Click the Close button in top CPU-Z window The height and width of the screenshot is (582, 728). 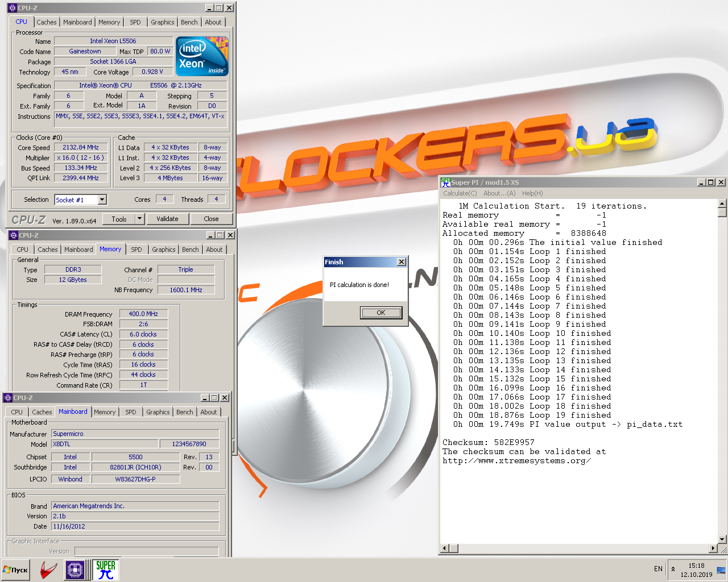[x=211, y=219]
